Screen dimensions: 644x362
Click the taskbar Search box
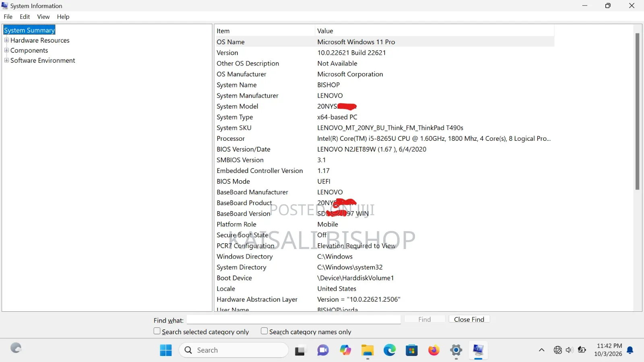point(234,350)
